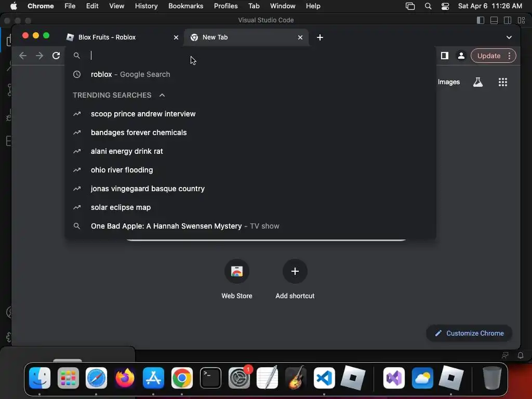
Task: Open the Profiles menu
Action: pyautogui.click(x=225, y=6)
